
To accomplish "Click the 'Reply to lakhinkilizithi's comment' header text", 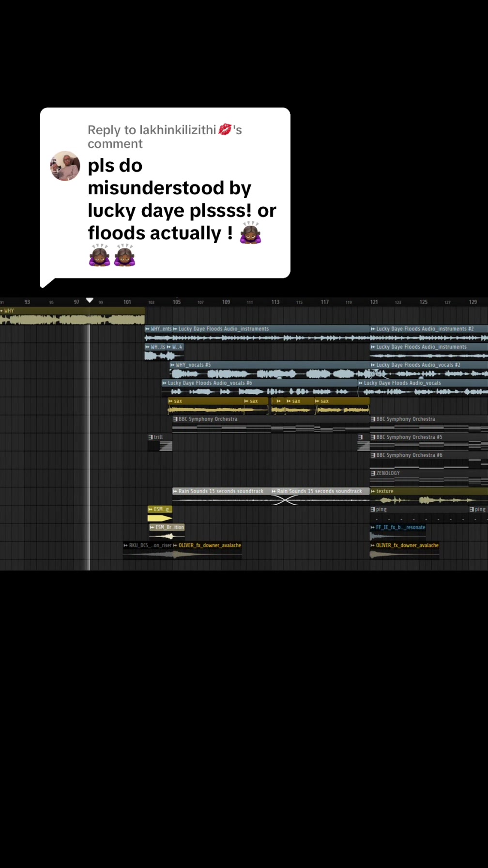I will coord(165,137).
